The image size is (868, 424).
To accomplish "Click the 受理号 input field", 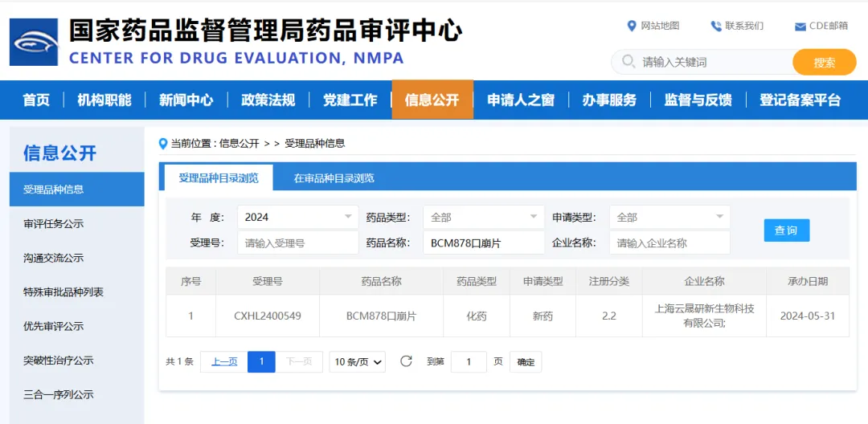I will (298, 243).
